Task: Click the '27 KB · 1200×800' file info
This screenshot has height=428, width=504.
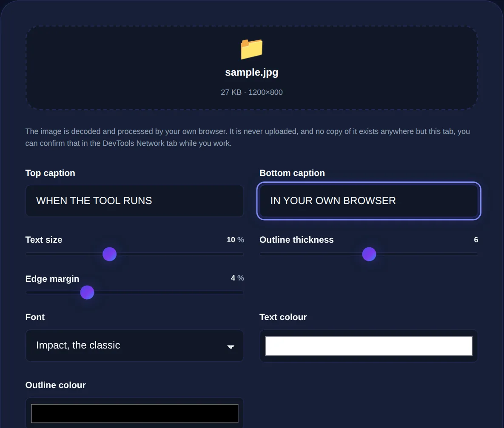Action: (252, 92)
